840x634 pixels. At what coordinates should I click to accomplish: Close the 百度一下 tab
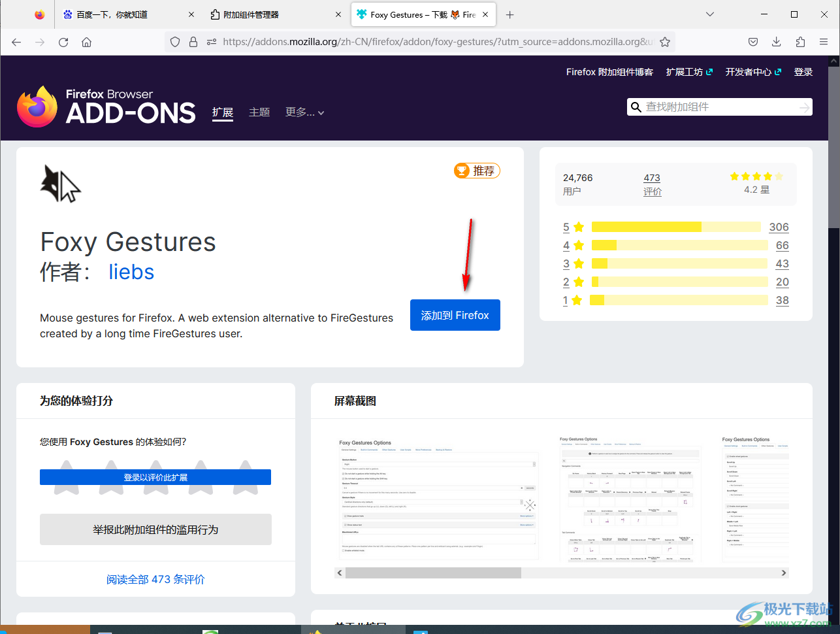[191, 14]
